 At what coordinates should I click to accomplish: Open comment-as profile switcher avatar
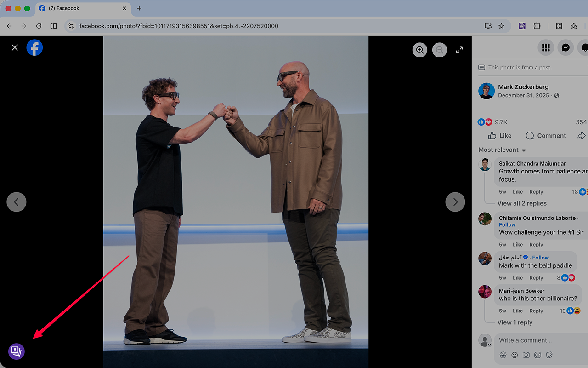click(485, 341)
